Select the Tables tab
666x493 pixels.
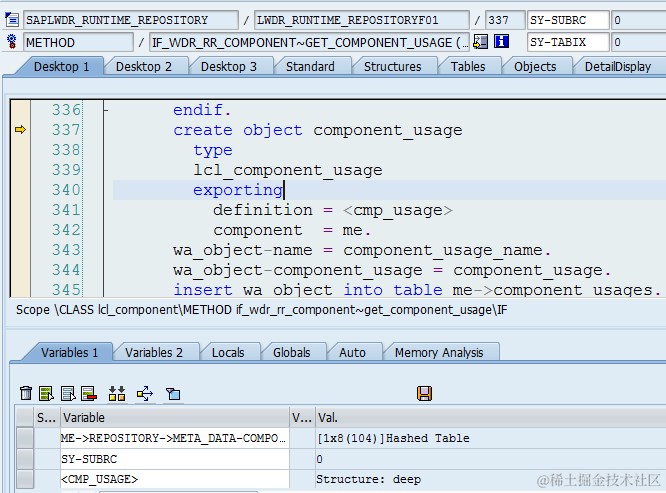[468, 67]
